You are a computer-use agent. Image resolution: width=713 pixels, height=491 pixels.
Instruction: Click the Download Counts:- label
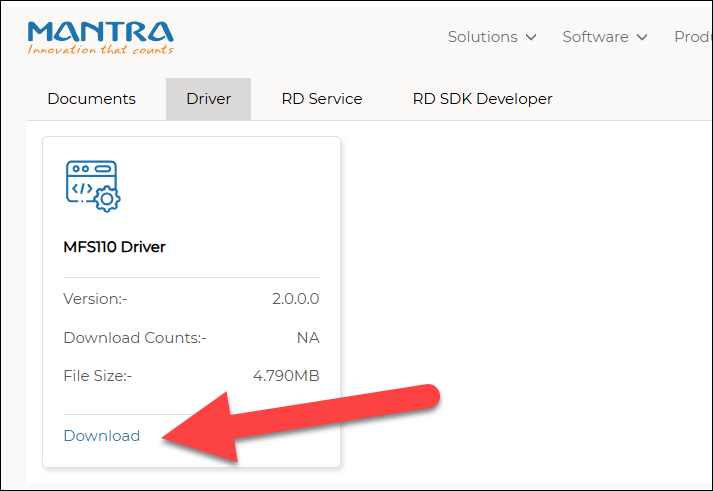tap(135, 338)
